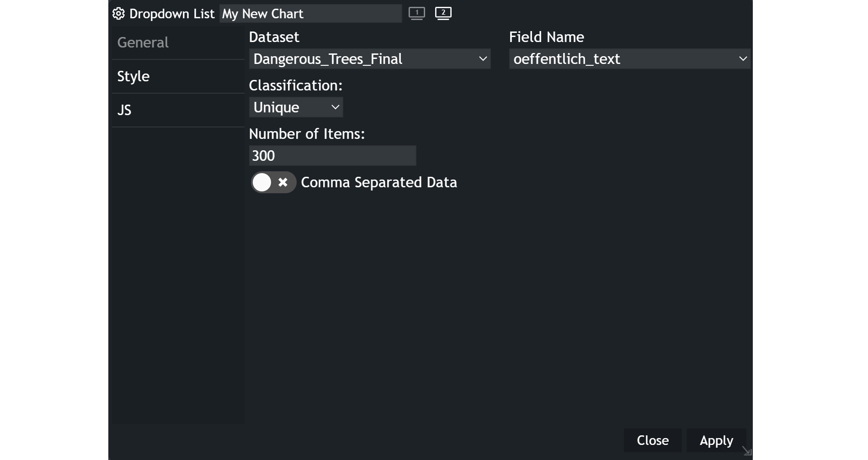Open the Dataset dropdown showing Dangerous_Trees_Final

point(369,59)
